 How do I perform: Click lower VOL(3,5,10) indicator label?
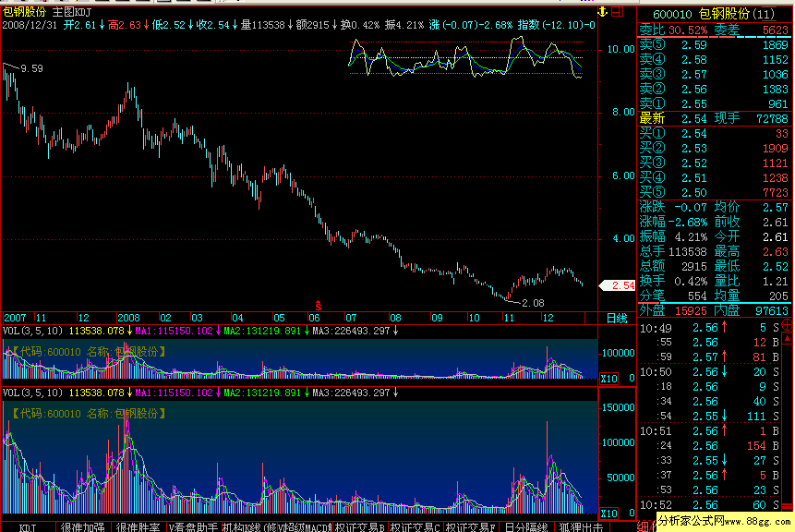[32, 393]
